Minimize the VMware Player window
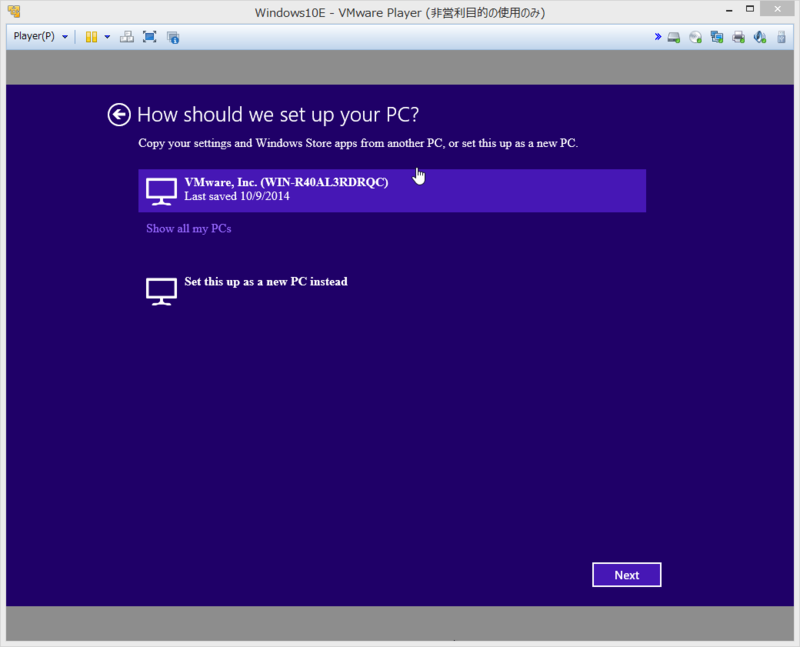The image size is (800, 647). coord(729,10)
